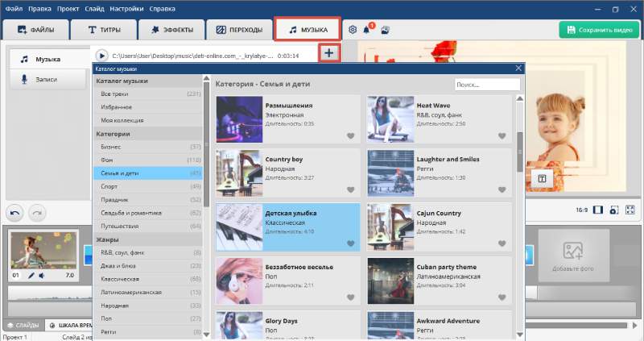This screenshot has height=341, width=644.
Task: Click the track list scrollbar thumb
Action: tap(519, 152)
